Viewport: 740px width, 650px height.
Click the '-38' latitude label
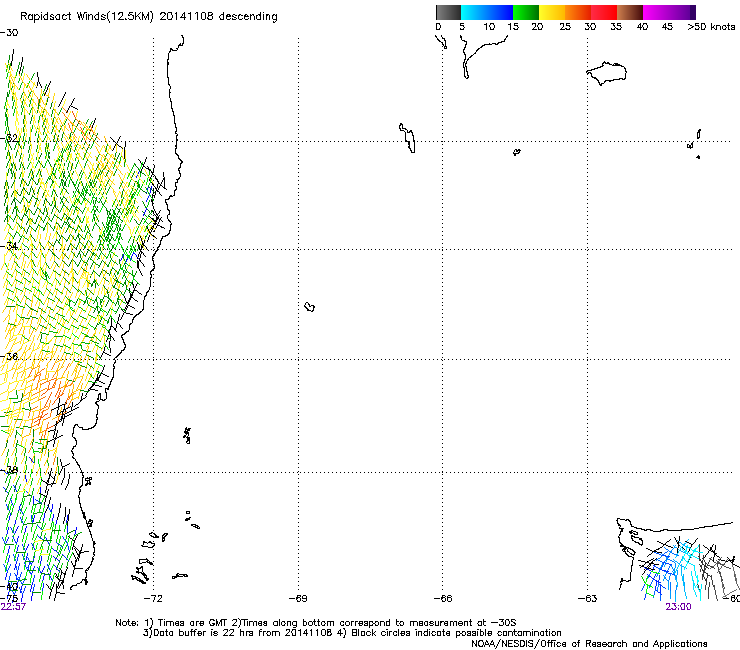tap(9, 470)
